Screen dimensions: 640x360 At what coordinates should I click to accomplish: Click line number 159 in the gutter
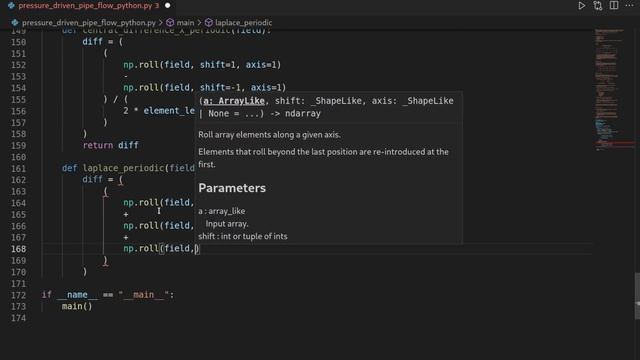[x=19, y=146]
